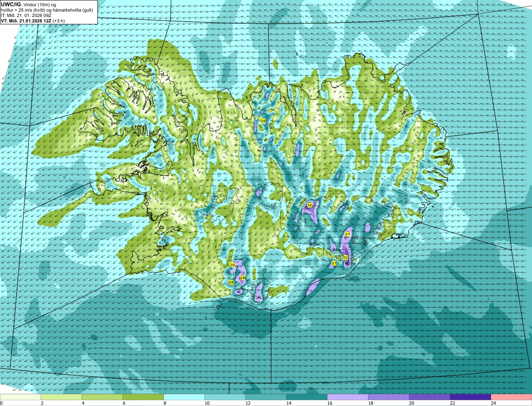This screenshot has height=406, width=532.
Task: Select the light cyan 8–10 m/s legend swatch
Action: 184,397
